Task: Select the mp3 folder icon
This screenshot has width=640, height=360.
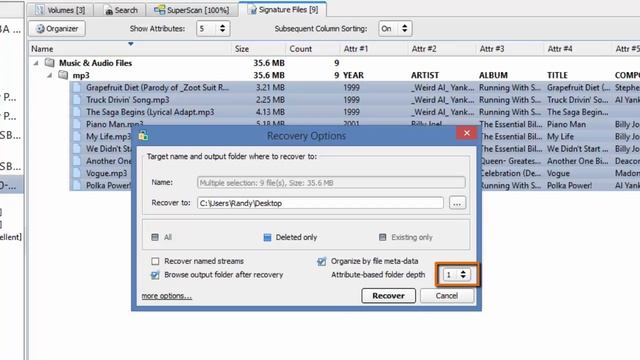Action: [x=63, y=75]
